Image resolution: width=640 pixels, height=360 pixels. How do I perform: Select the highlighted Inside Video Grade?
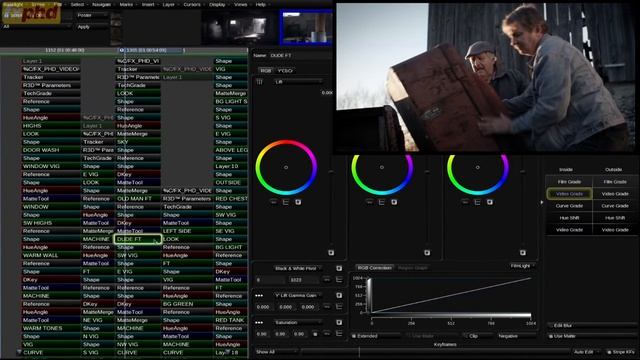(x=569, y=194)
